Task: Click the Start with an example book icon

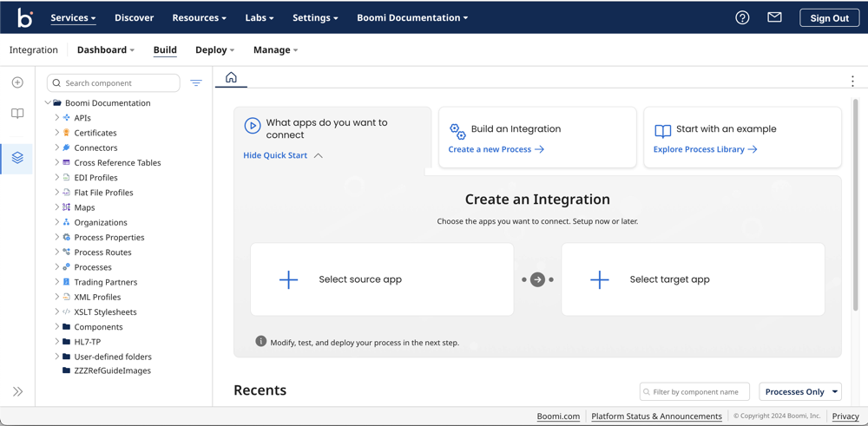Action: click(x=662, y=131)
